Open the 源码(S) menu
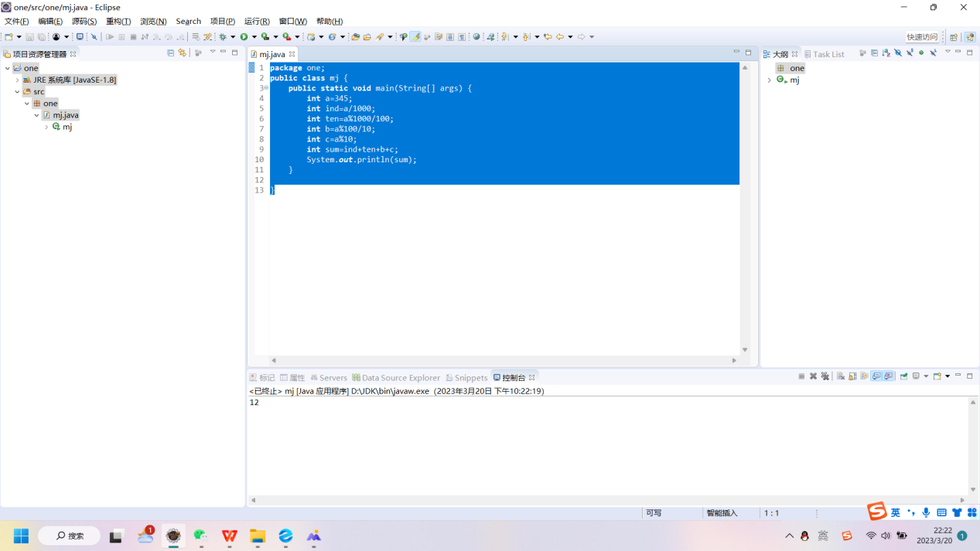 pos(84,21)
